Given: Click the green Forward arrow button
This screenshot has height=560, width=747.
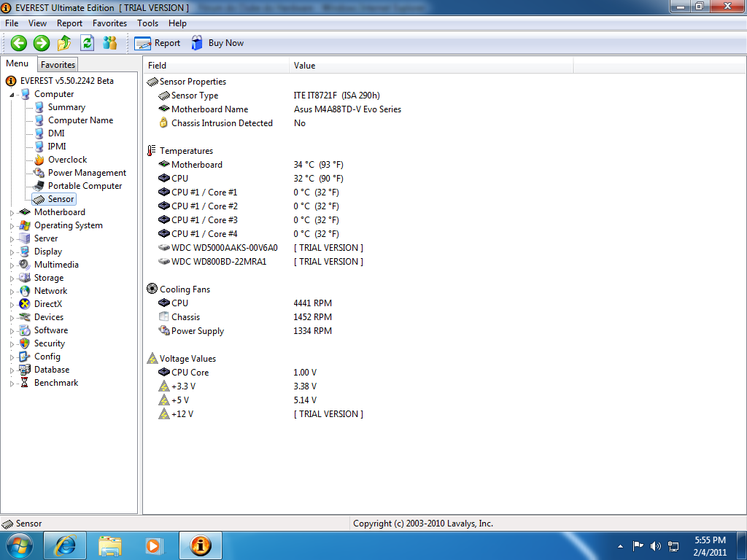Looking at the screenshot, I should click(42, 43).
